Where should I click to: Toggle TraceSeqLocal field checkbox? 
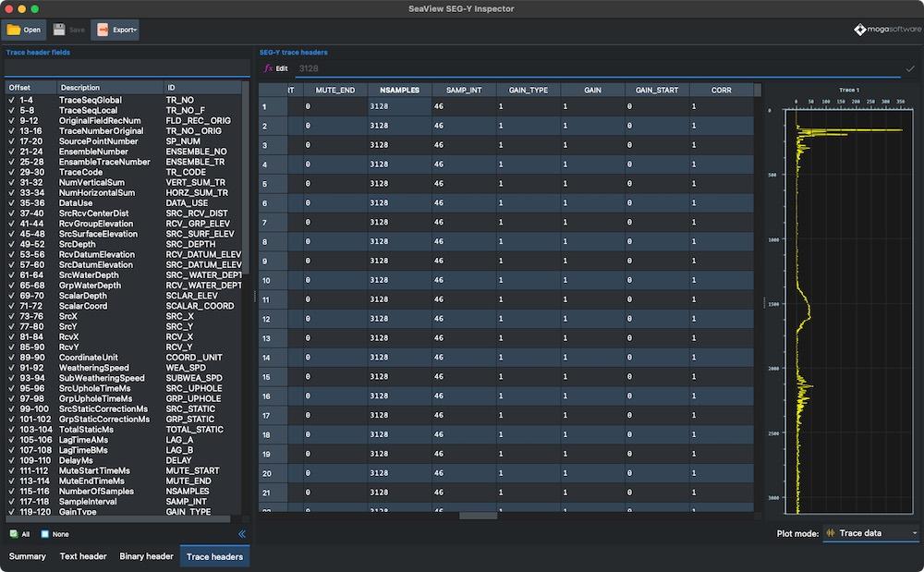12,110
